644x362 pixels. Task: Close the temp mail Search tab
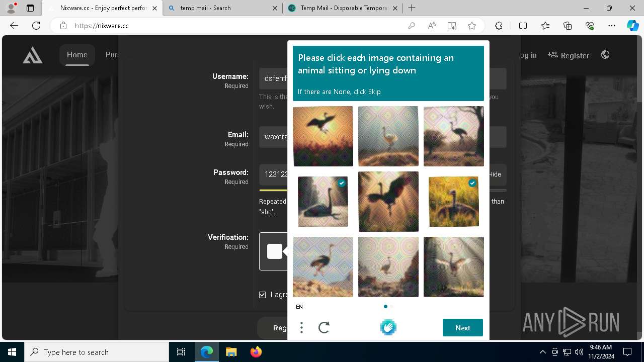pos(275,8)
